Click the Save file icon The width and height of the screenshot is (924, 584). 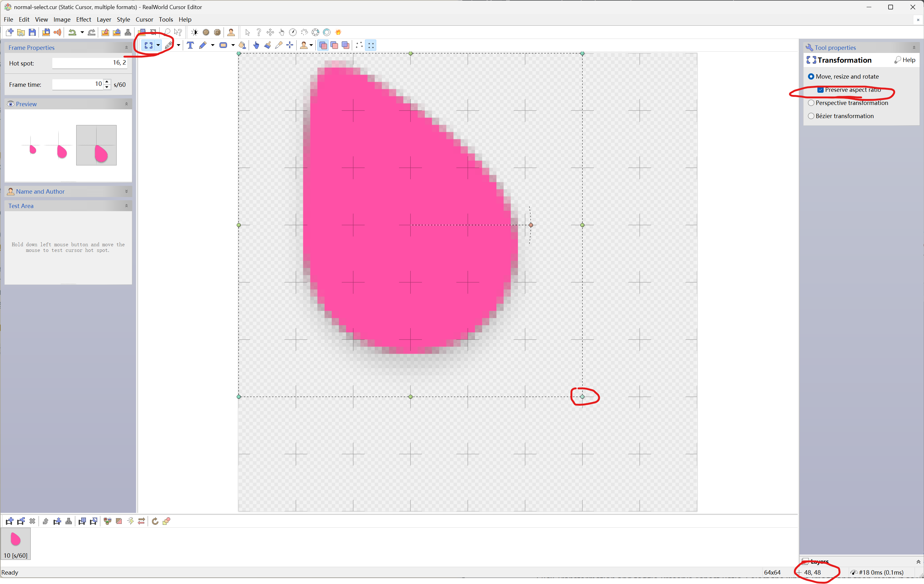point(32,32)
